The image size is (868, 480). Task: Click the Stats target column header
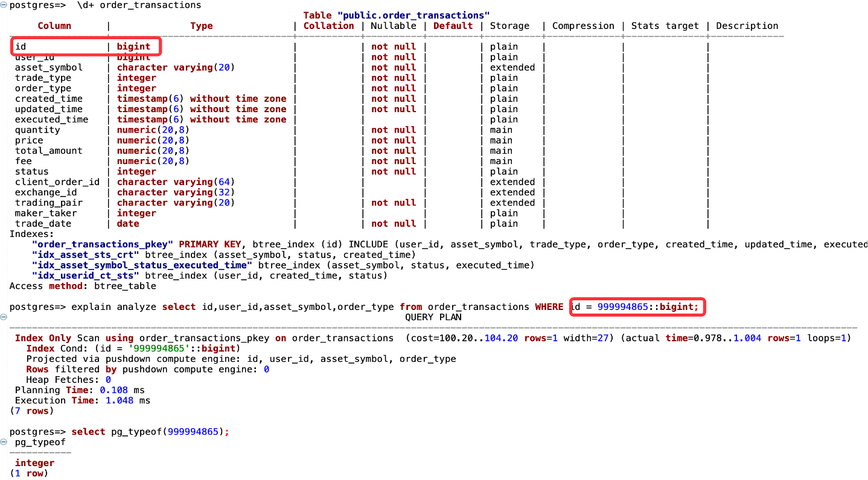[x=665, y=26]
